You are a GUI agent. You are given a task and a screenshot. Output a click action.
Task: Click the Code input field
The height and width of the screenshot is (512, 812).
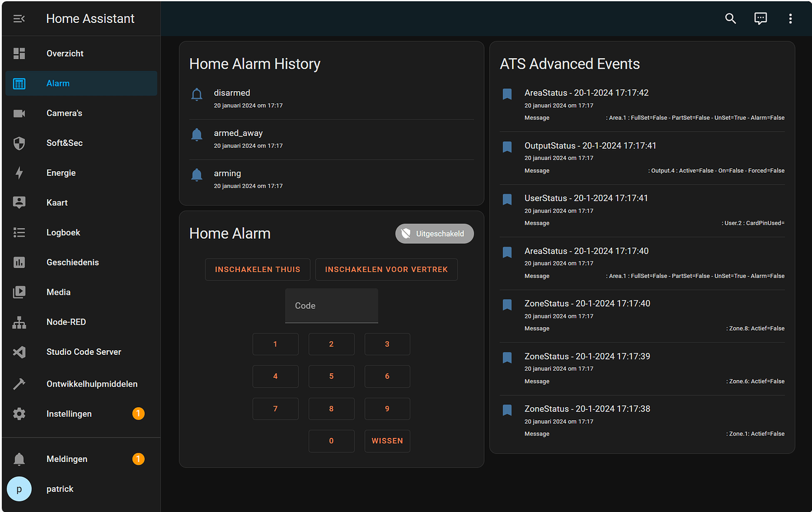point(331,305)
